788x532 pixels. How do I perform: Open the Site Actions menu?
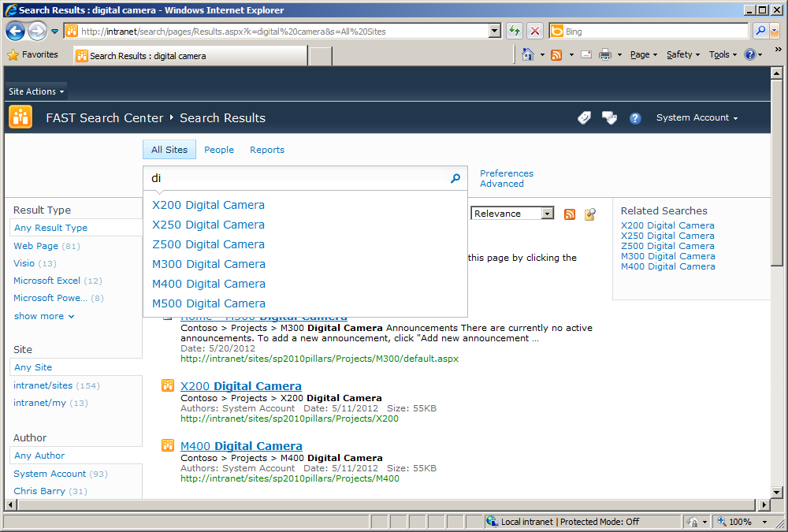click(x=36, y=91)
